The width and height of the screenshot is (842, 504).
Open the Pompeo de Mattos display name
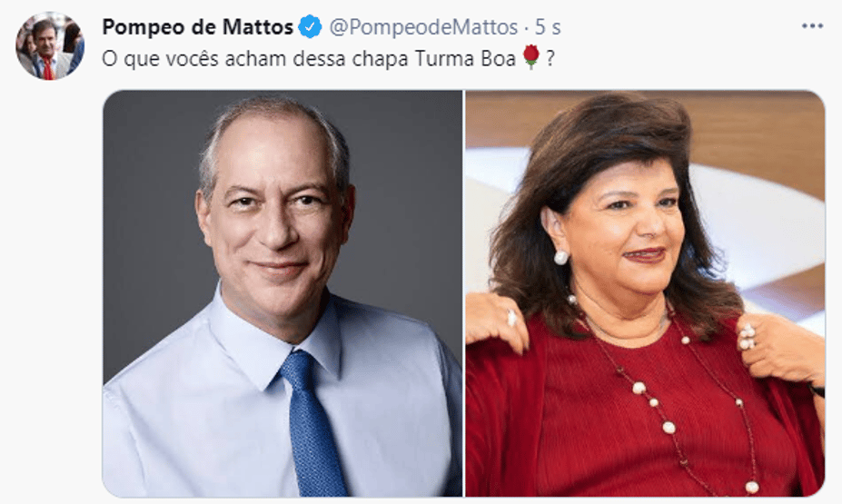click(x=198, y=27)
